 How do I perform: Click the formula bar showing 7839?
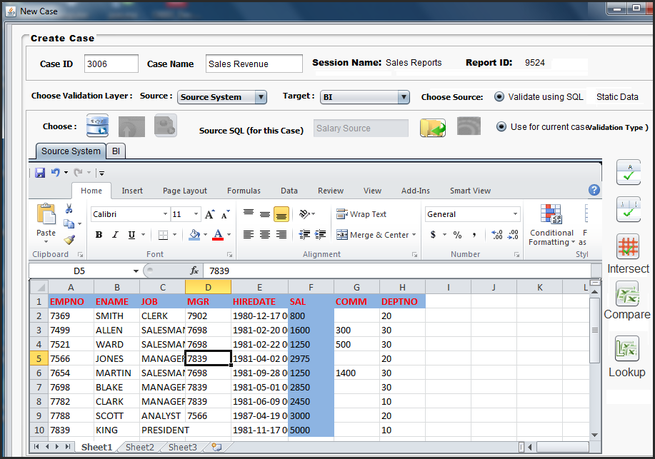click(x=397, y=271)
